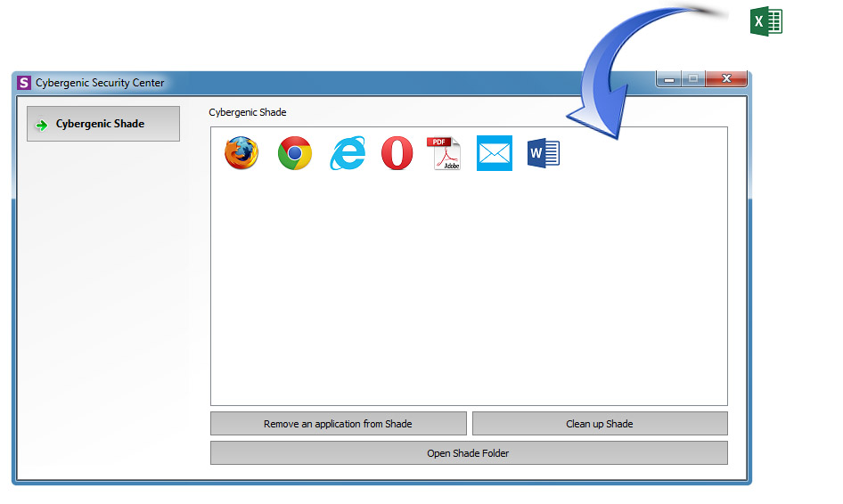Click the Cybergenic Security Center title text
This screenshot has height=504, width=843.
[100, 83]
